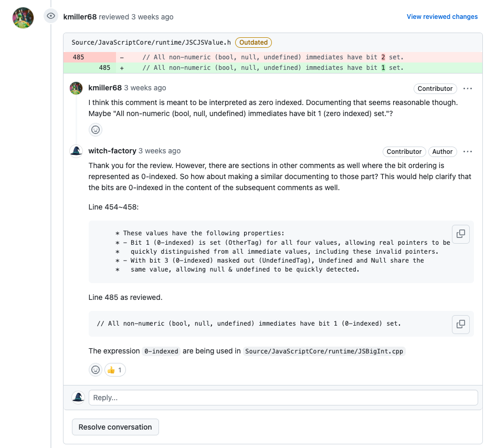Click timestamp on witch-factory's comment
The width and height of the screenshot is (496, 448).
click(160, 151)
